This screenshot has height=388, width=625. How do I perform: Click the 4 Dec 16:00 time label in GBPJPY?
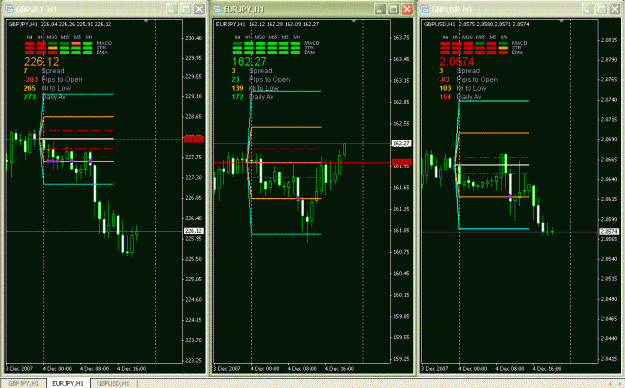(132, 369)
